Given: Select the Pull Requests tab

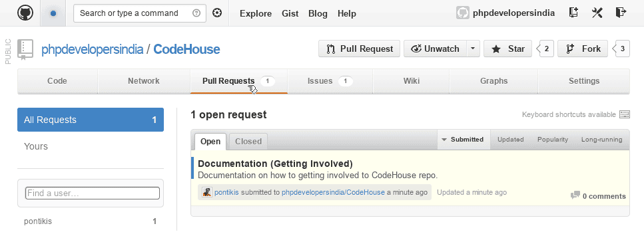Looking at the screenshot, I should (239, 81).
